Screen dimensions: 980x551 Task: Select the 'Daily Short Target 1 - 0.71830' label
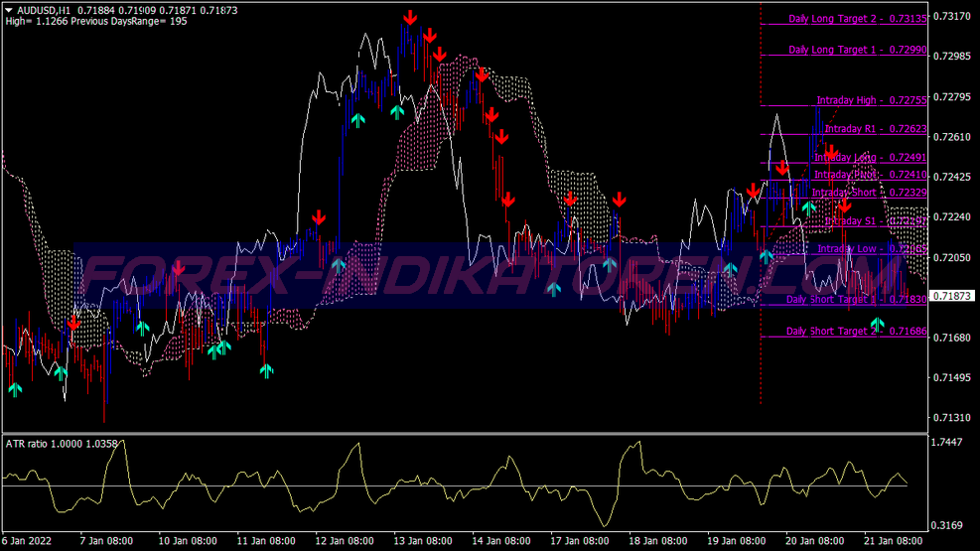coord(857,299)
